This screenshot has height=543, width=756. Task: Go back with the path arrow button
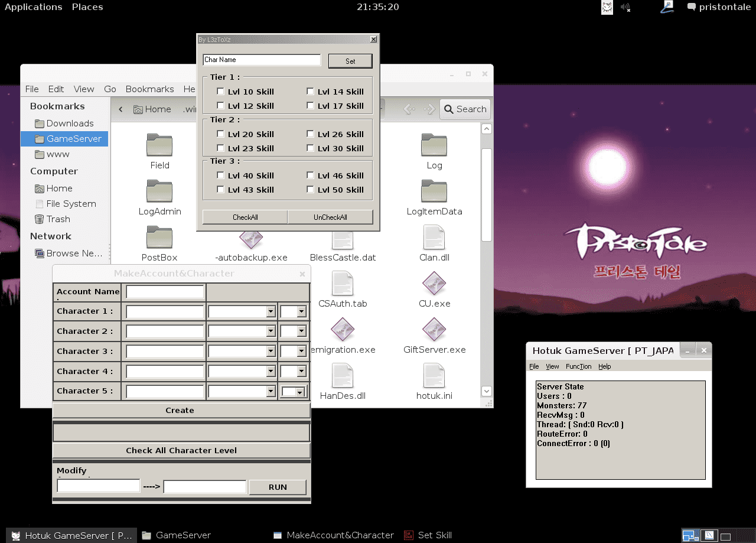[x=120, y=109]
